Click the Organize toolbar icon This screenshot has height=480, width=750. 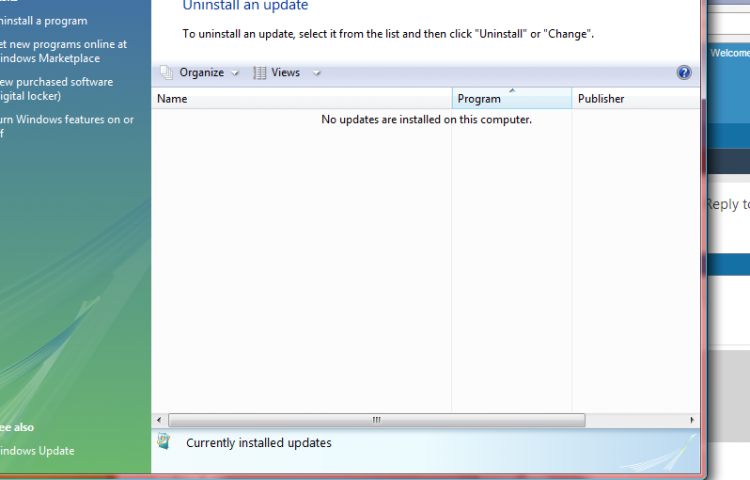pyautogui.click(x=167, y=73)
